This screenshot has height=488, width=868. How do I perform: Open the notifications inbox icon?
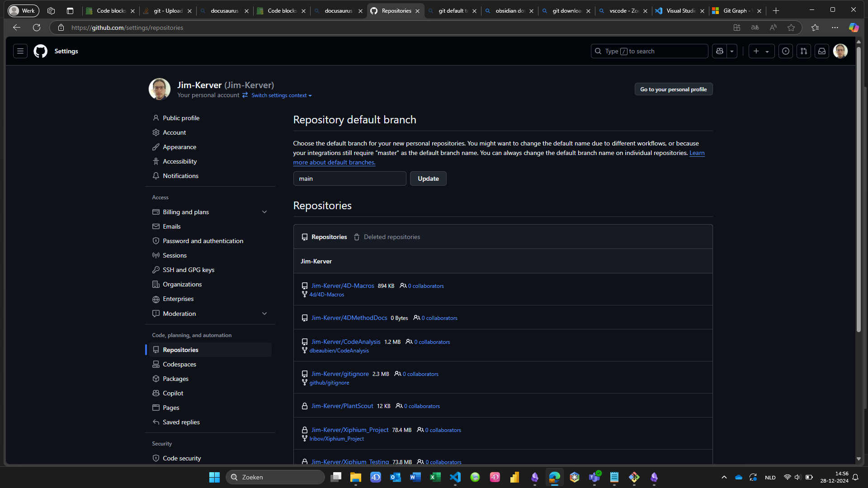(822, 51)
